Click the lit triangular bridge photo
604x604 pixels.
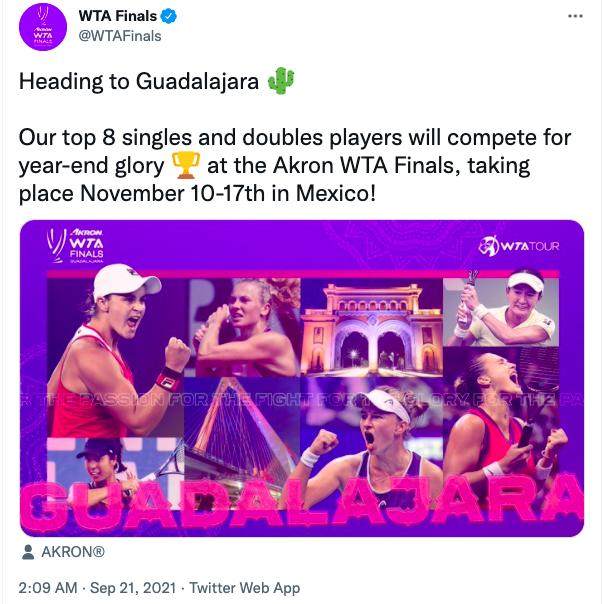pos(238,425)
